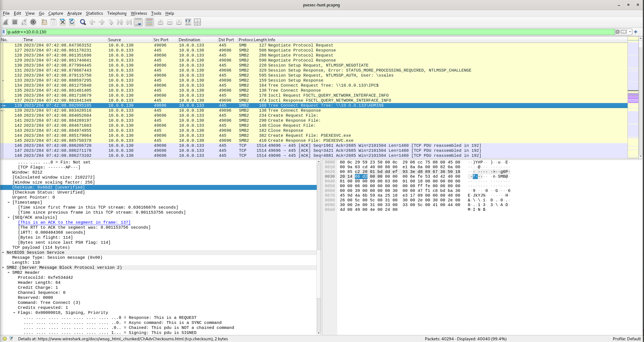The image size is (644, 342).
Task: Click packet details scroll down arrow
Action: pos(319,333)
